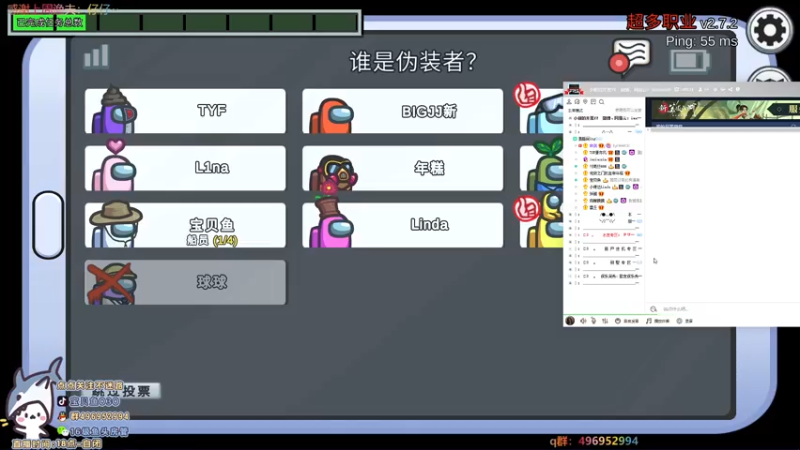Vote for player TYF
Screen dimensions: 800x450
(x=185, y=111)
